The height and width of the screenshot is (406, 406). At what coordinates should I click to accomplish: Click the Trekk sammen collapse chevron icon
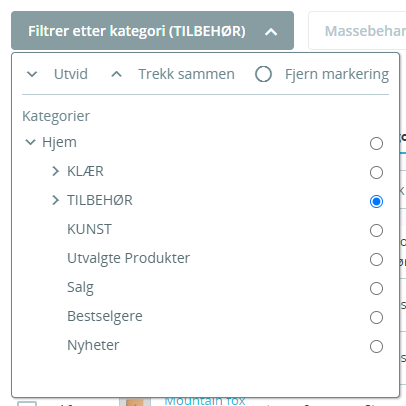(116, 74)
